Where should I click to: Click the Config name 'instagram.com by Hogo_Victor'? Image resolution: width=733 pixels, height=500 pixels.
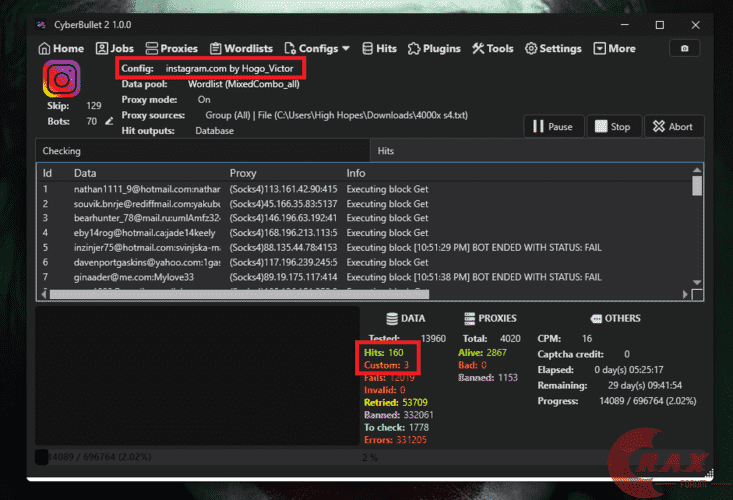230,69
